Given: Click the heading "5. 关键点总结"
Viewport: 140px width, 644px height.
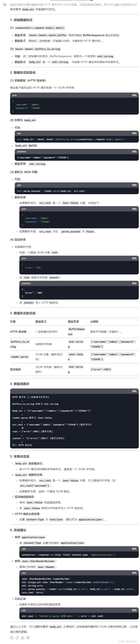Looking at the screenshot, I should tap(20, 456).
